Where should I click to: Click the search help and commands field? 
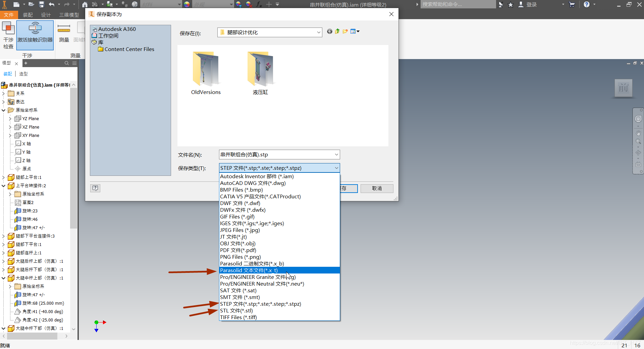tap(458, 4)
